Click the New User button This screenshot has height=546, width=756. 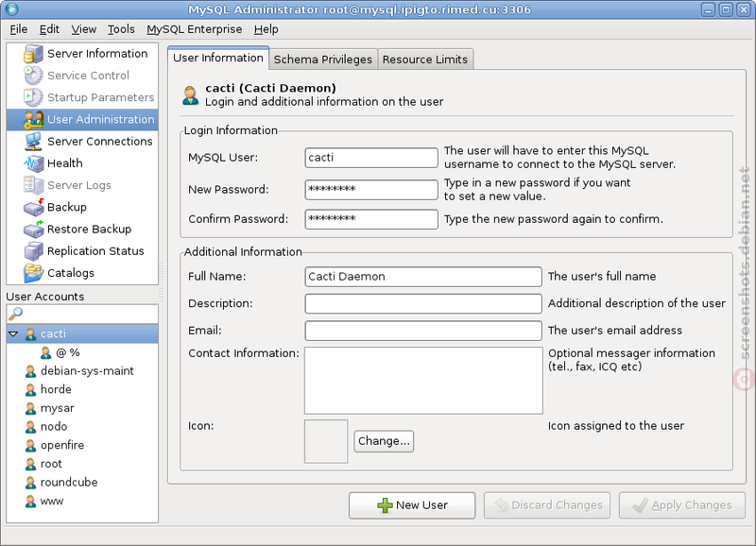(x=412, y=505)
